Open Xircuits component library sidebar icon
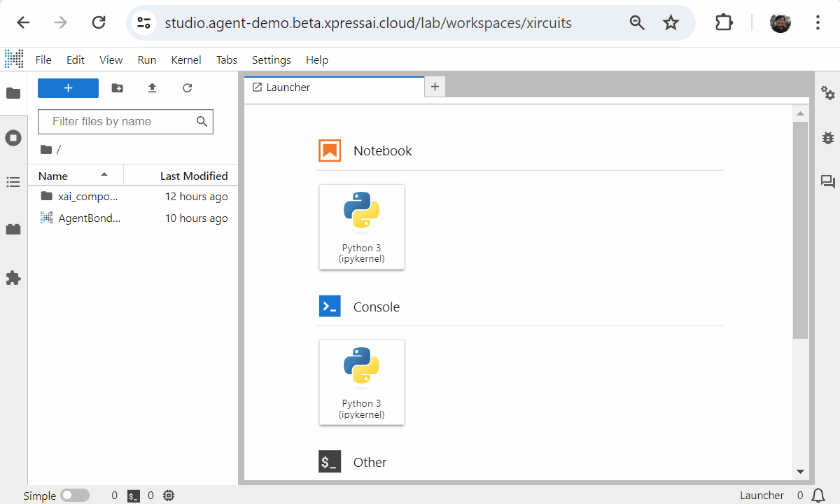The image size is (840, 504). tap(13, 229)
